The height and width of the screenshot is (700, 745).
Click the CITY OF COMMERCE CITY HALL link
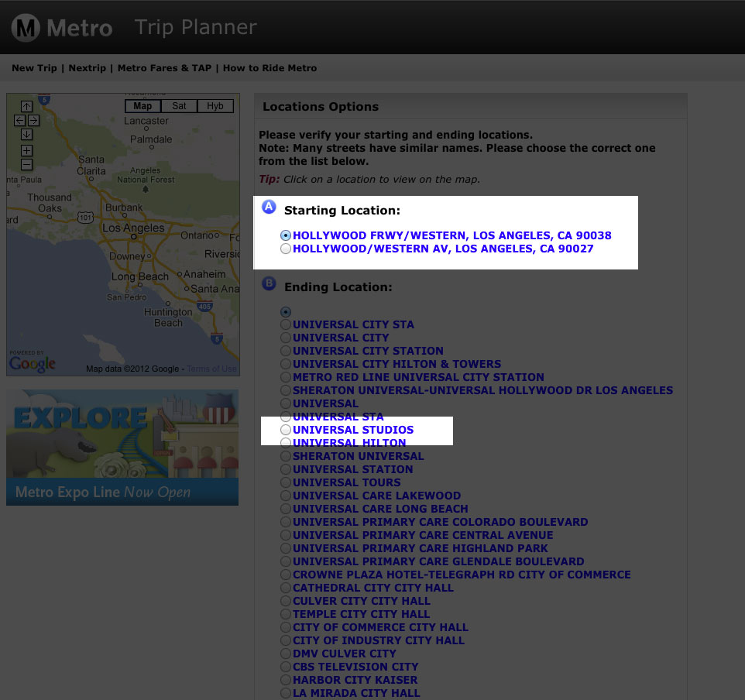[380, 627]
